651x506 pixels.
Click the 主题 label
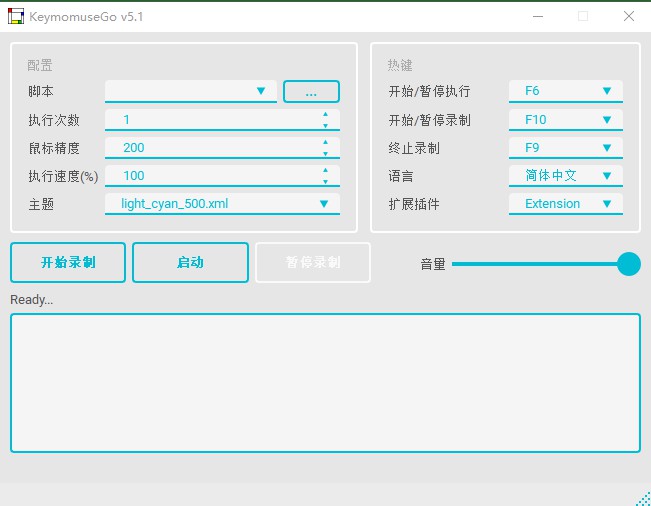tap(41, 204)
